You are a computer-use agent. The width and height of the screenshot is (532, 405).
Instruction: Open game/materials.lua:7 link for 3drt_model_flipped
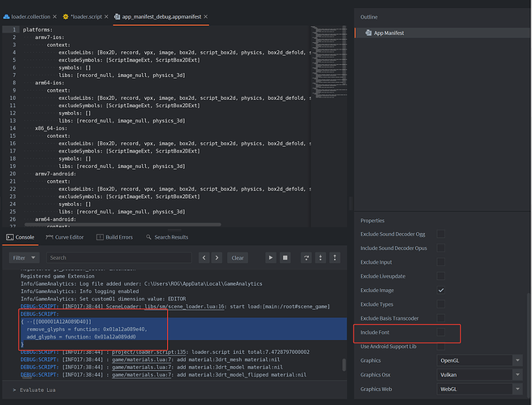click(143, 375)
